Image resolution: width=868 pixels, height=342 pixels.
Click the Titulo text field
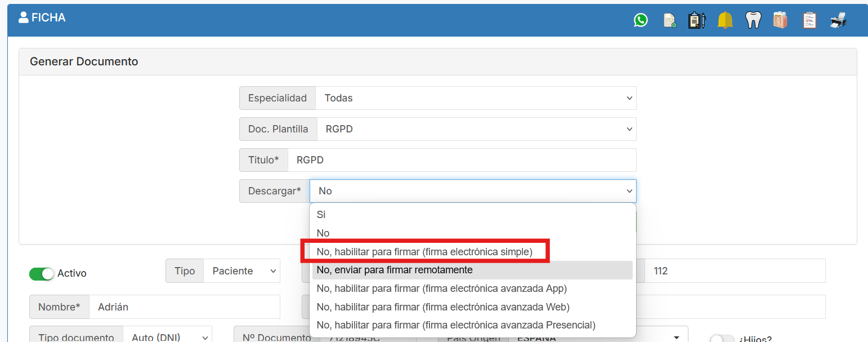pyautogui.click(x=462, y=160)
